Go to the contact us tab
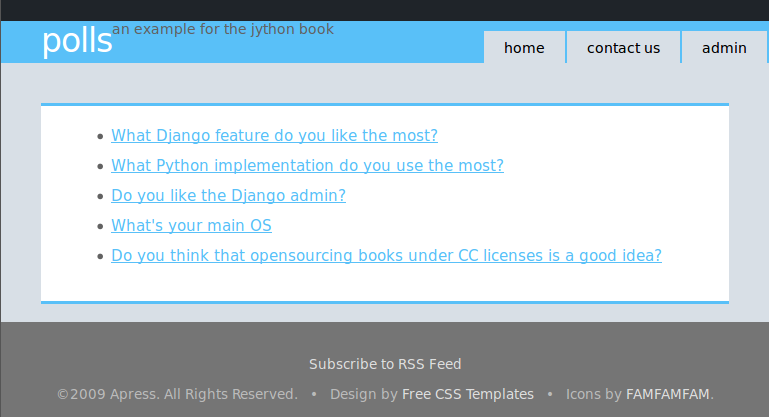Screen dimensions: 769x417 (x=623, y=47)
